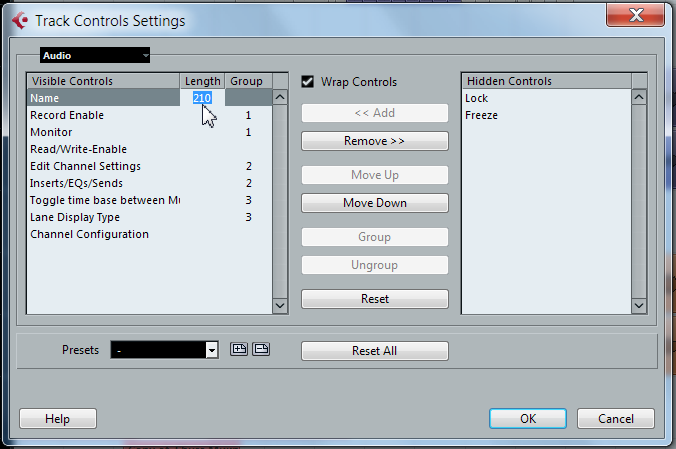Click the remove preset minus icon
Image resolution: width=676 pixels, height=449 pixels.
pos(261,349)
